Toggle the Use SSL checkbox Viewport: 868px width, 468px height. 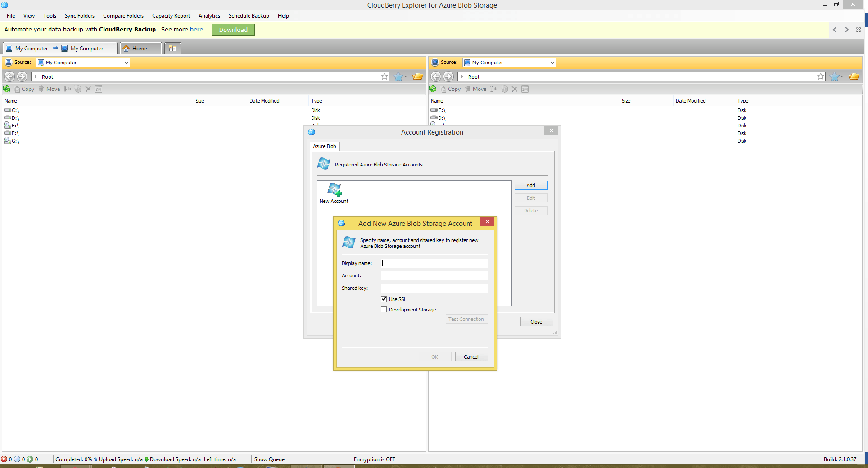(384, 299)
